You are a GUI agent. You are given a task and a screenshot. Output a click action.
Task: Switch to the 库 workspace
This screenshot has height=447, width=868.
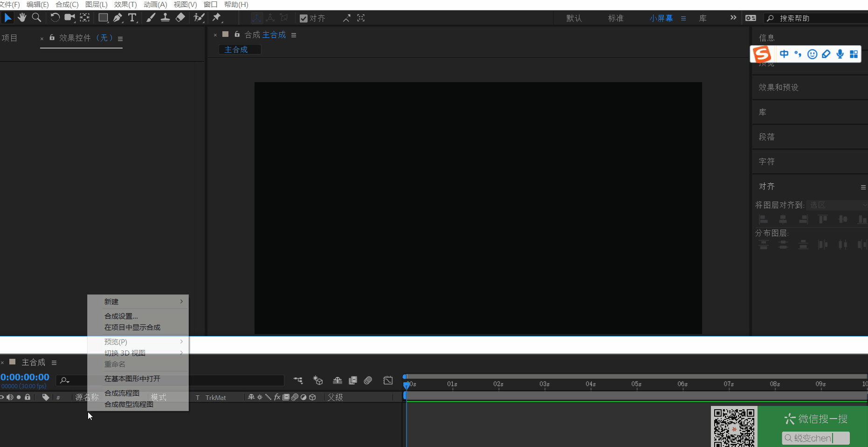pos(703,18)
